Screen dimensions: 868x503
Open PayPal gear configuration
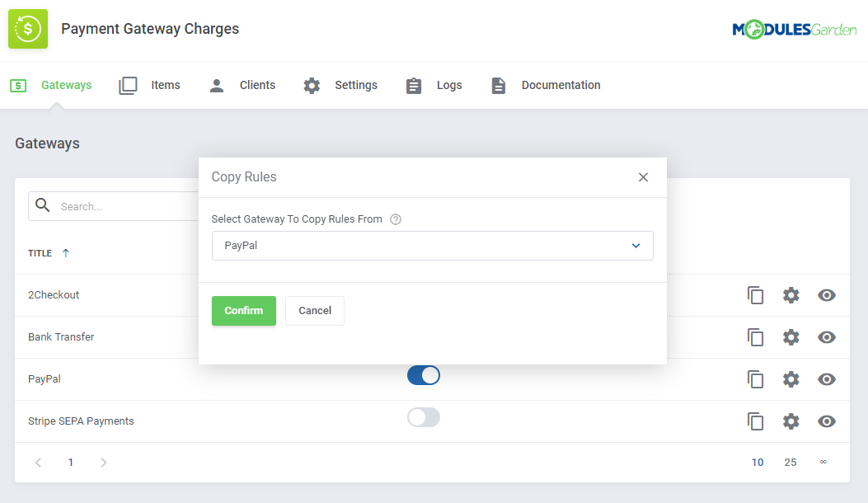point(791,379)
